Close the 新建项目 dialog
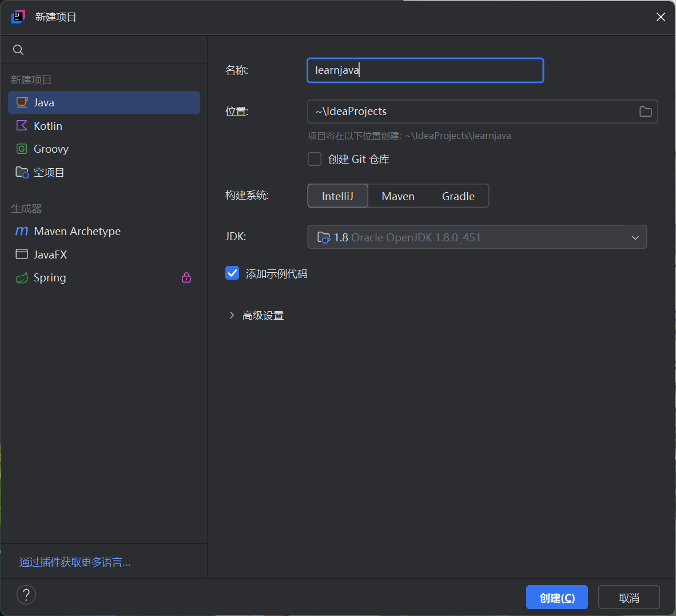676x616 pixels. [661, 17]
